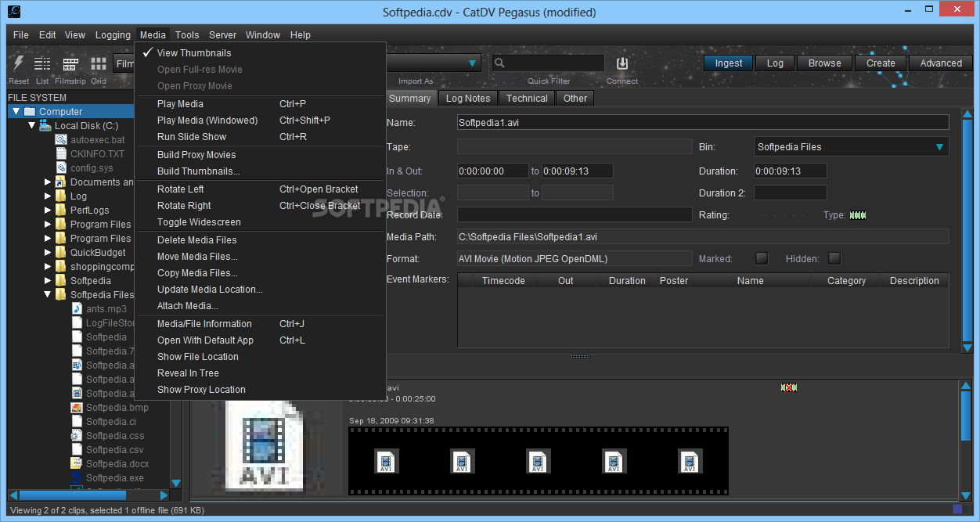Click the Advanced button
980x522 pixels.
coord(941,63)
